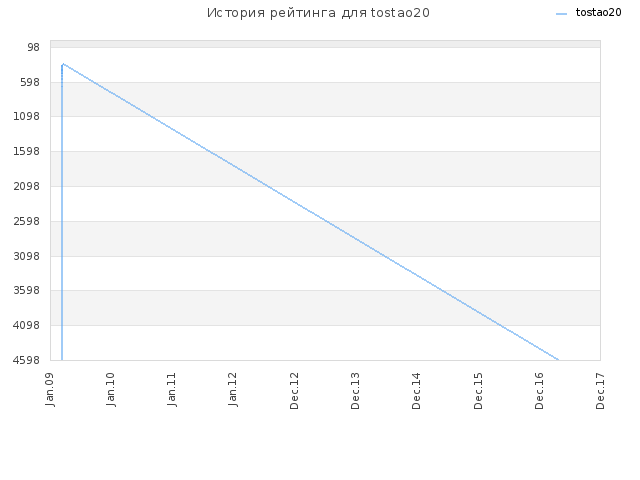Click the 98 y-axis label

[33, 47]
